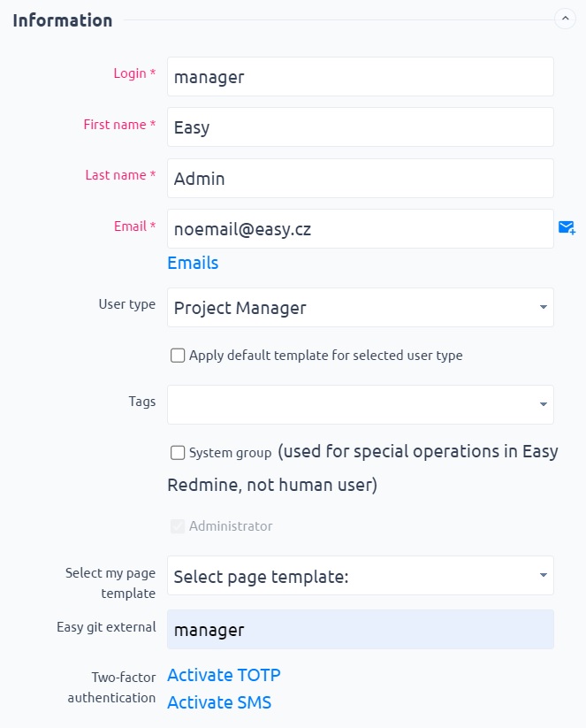
Task: Click the Email input field
Action: coord(361,229)
